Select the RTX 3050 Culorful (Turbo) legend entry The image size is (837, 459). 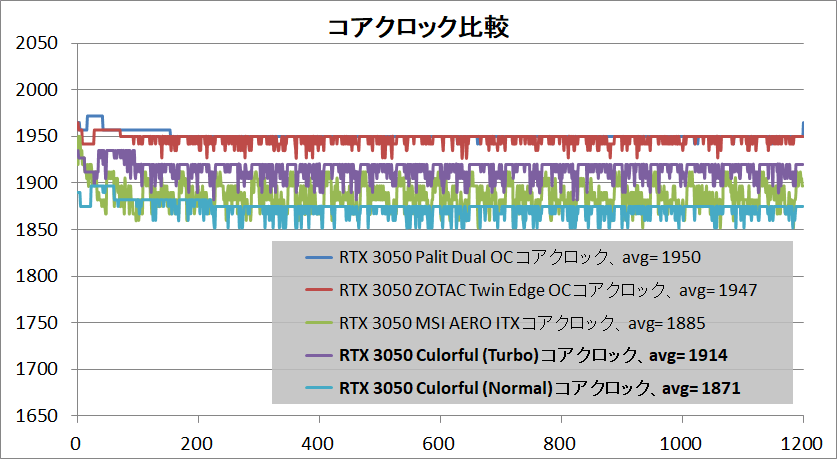coord(516,355)
